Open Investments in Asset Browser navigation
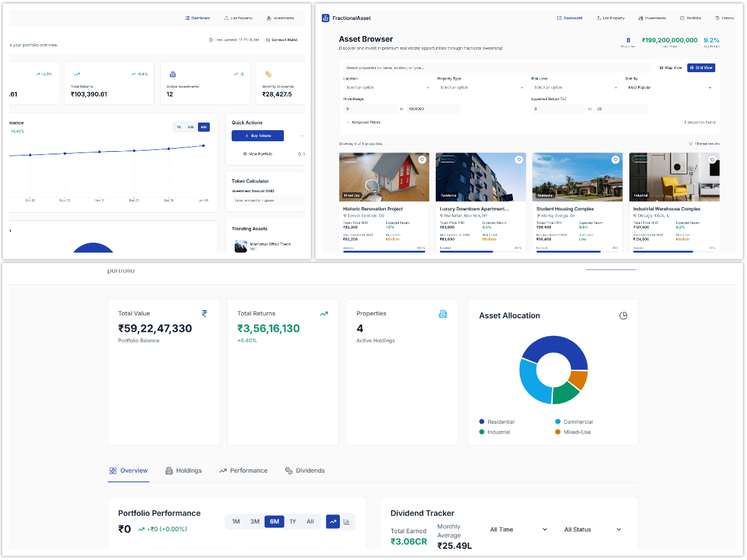Image resolution: width=747 pixels, height=560 pixels. click(x=652, y=19)
